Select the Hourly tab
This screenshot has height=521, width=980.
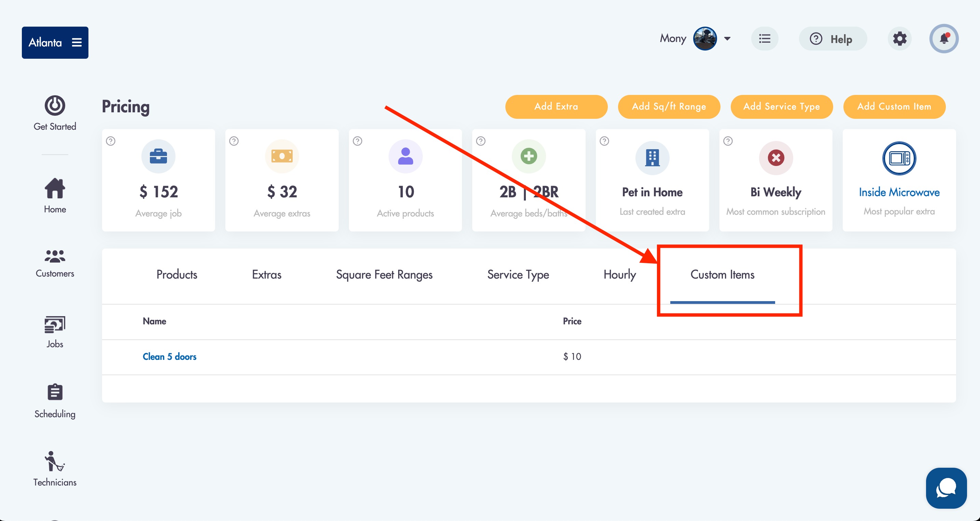tap(620, 274)
